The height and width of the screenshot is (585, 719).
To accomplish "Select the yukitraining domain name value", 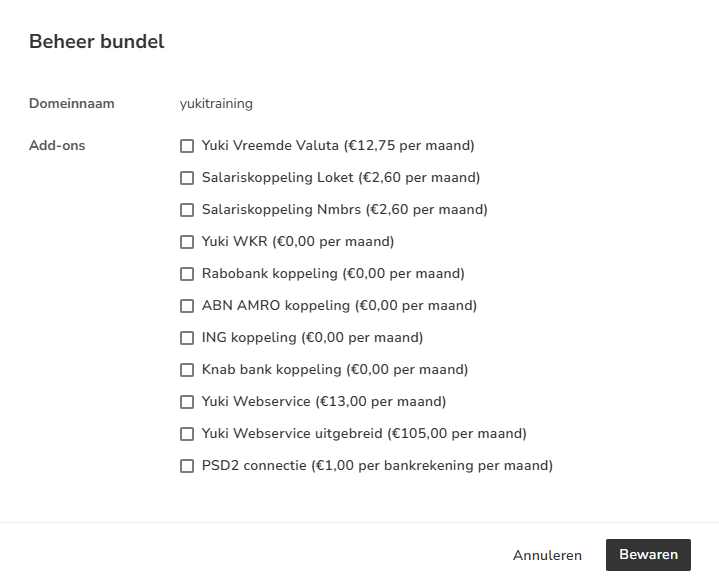I will pyautogui.click(x=216, y=103).
